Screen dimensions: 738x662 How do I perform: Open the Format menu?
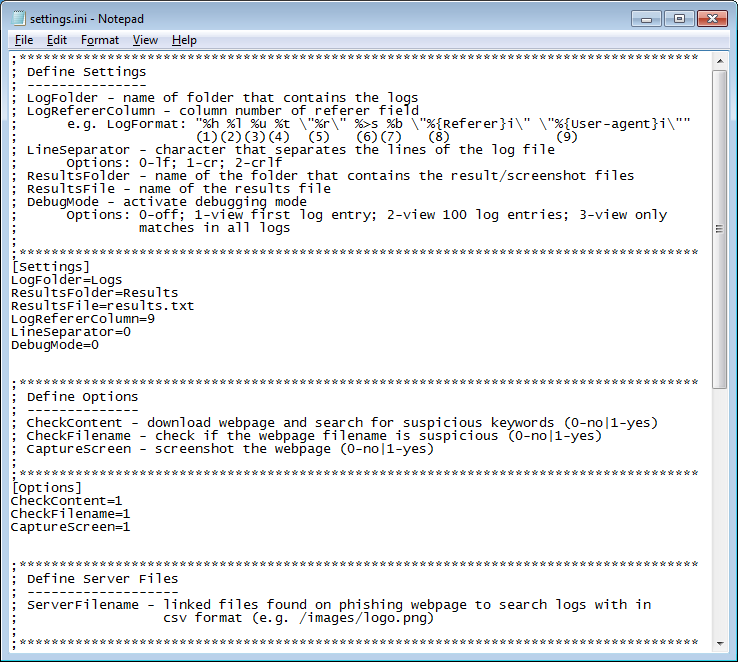tap(100, 40)
